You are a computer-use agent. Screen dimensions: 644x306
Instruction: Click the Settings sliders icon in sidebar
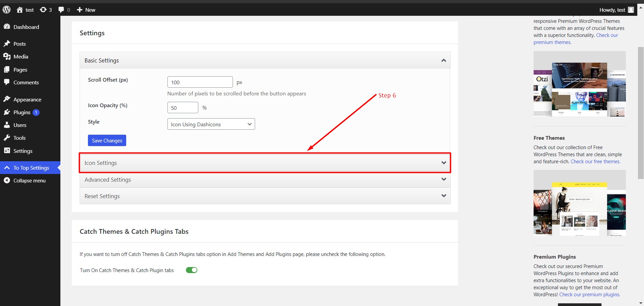(7, 150)
